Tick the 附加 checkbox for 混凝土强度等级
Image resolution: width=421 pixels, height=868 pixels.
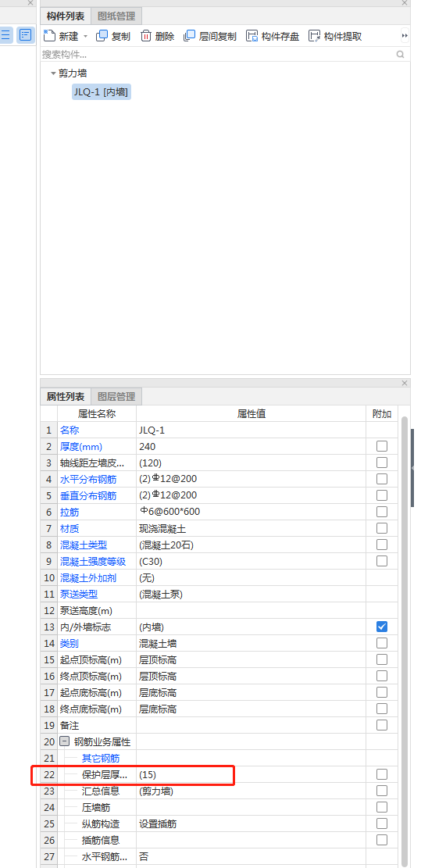pos(382,561)
